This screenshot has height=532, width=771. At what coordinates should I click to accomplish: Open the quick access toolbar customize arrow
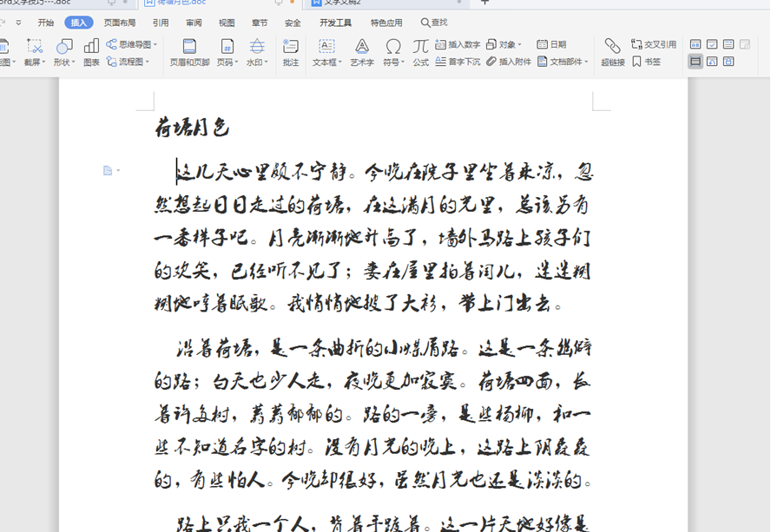click(19, 23)
